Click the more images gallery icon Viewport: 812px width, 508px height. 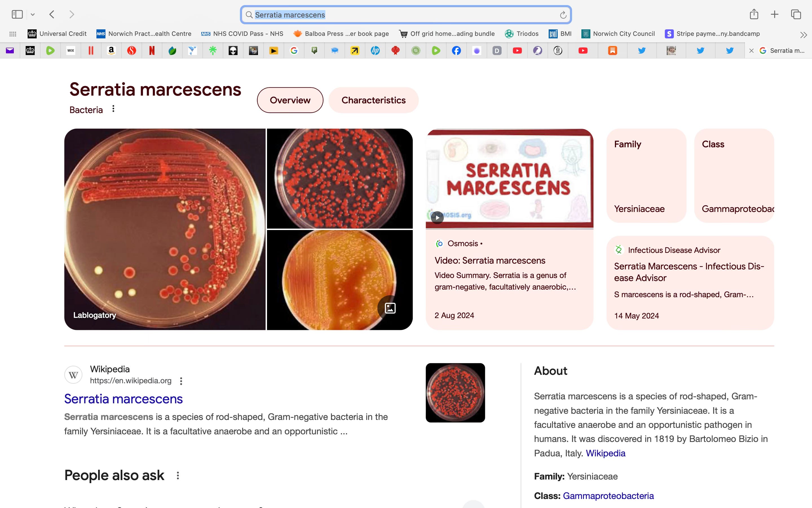390,308
